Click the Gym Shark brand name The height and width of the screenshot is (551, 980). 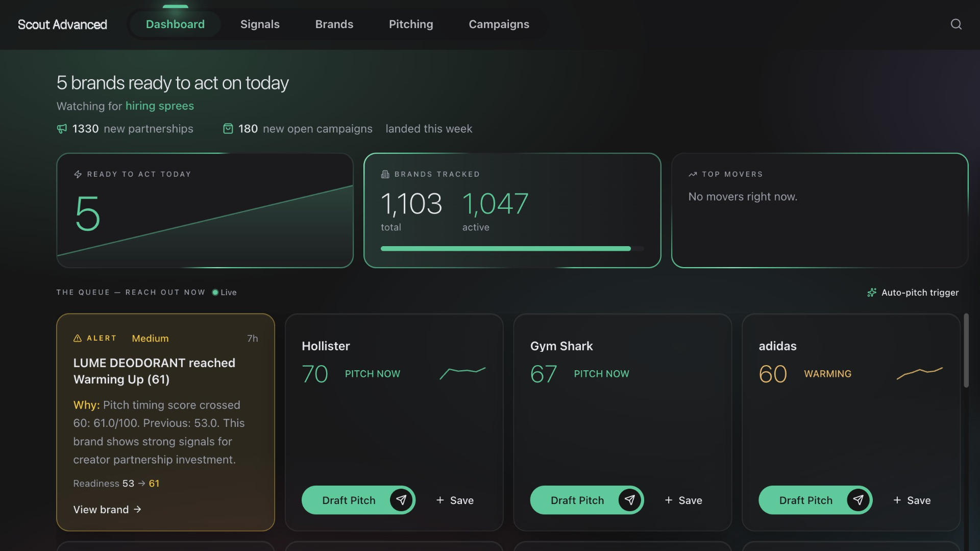point(561,346)
